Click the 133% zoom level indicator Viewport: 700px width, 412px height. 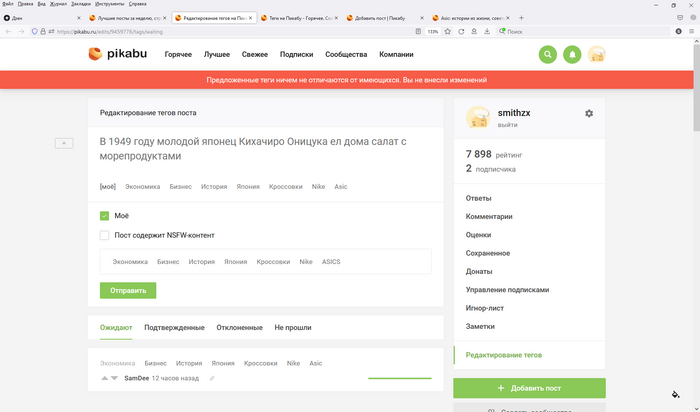(433, 31)
